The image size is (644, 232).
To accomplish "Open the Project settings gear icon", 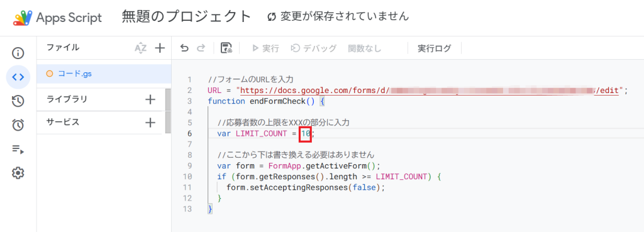I will 18,174.
